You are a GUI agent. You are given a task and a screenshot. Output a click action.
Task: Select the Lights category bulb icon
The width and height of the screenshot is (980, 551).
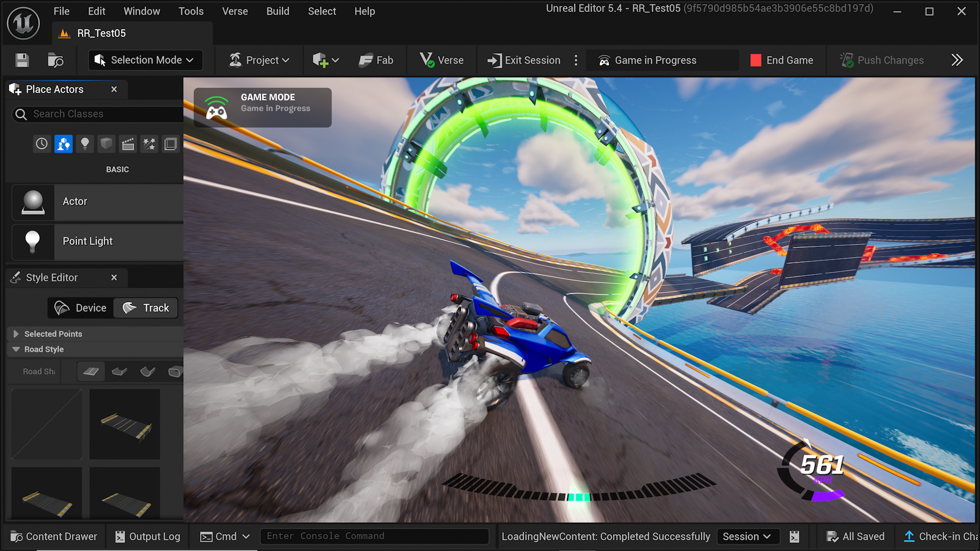pyautogui.click(x=85, y=144)
